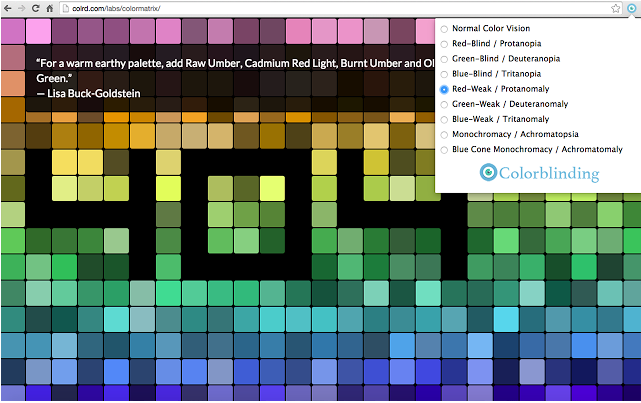This screenshot has height=403, width=641.
Task: Toggle the Colorblinding extension icon
Action: [x=631, y=8]
